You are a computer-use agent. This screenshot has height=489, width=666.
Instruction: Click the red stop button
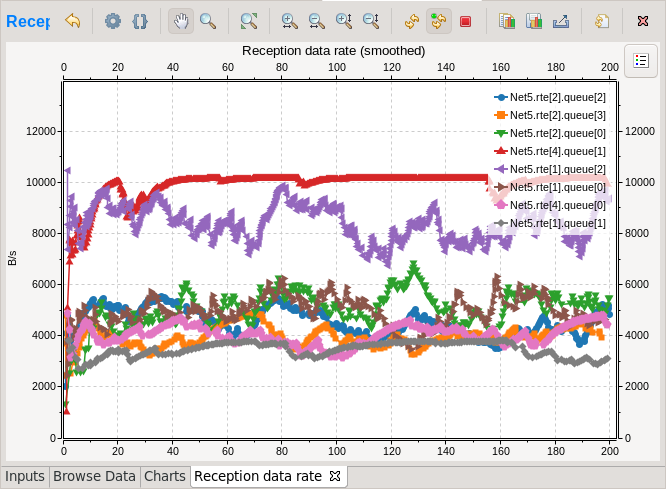(466, 21)
